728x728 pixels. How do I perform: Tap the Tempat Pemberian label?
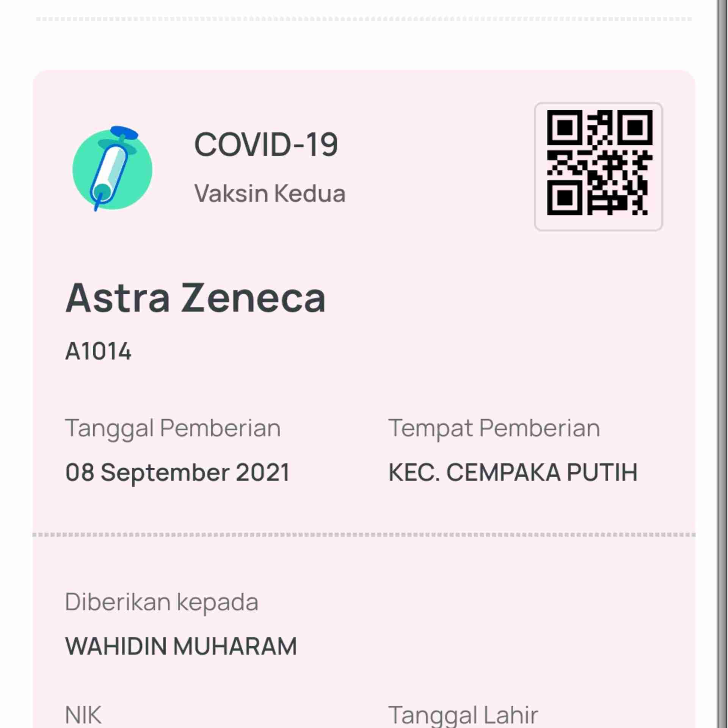tap(494, 429)
